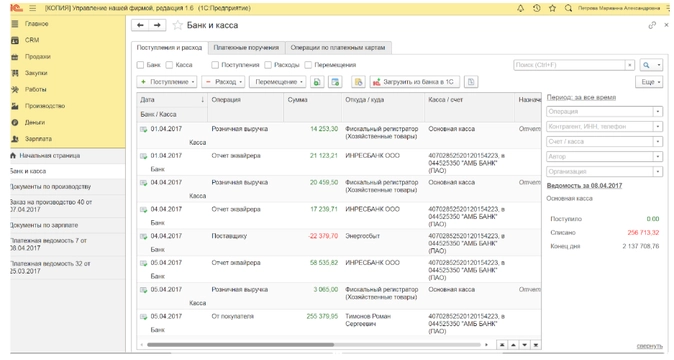This screenshot has height=360, width=674.
Task: Open CRM section in sidebar
Action: click(x=32, y=40)
